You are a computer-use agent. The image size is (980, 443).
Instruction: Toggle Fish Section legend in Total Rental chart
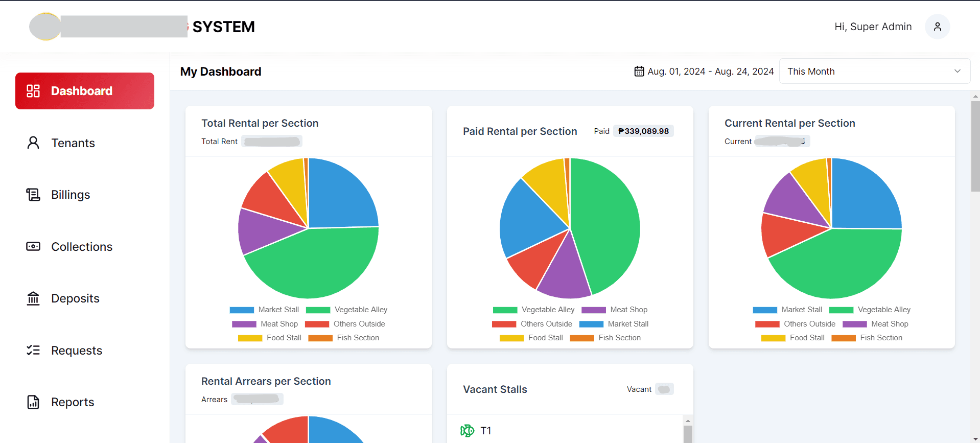point(344,338)
